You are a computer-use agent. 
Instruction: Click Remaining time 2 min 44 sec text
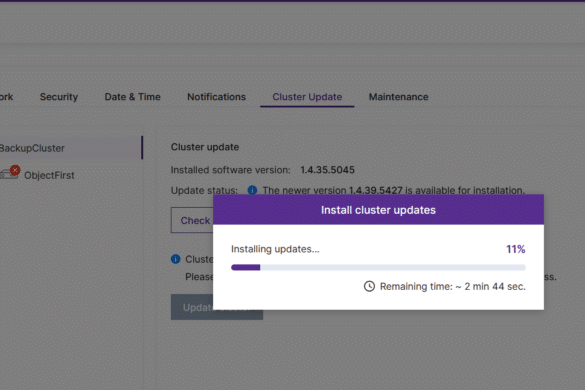(453, 286)
